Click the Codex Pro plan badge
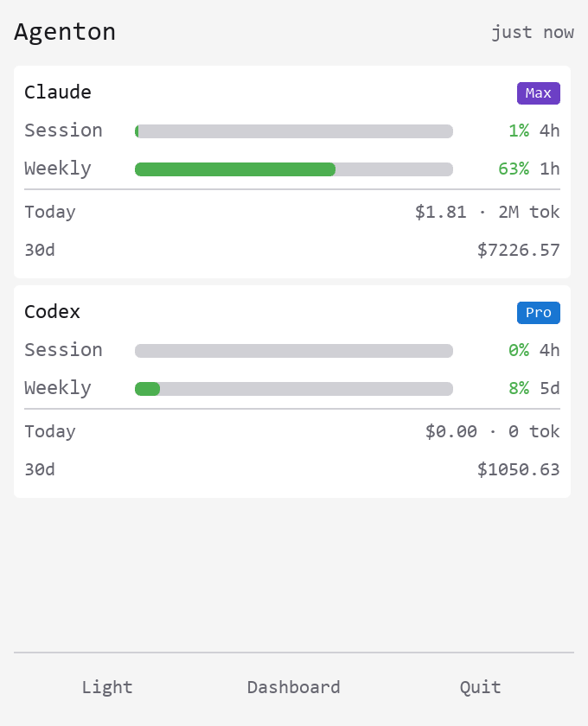 [538, 313]
